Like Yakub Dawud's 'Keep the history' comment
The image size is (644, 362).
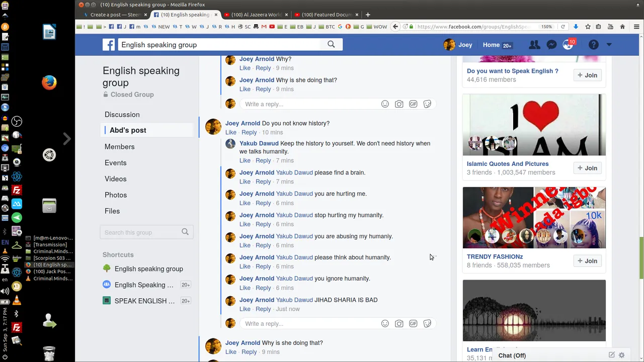click(x=245, y=160)
